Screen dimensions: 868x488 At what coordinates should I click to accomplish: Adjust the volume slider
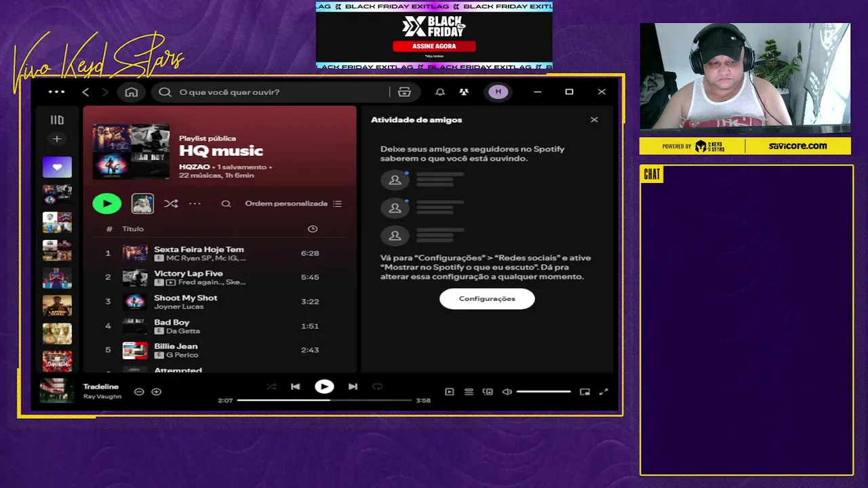pyautogui.click(x=544, y=392)
